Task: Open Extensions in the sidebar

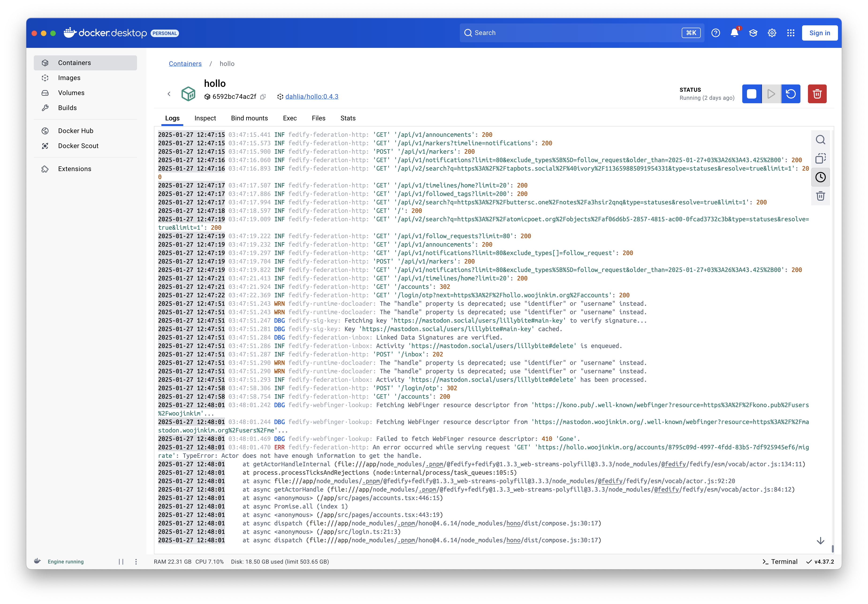Action: 85,169
